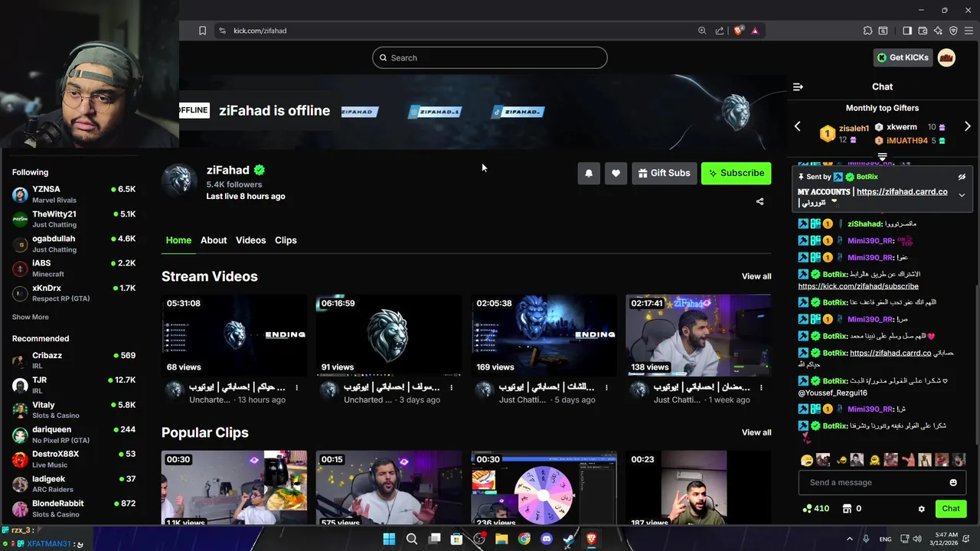Open Brave wallet icon
980x551 pixels.
[923, 31]
